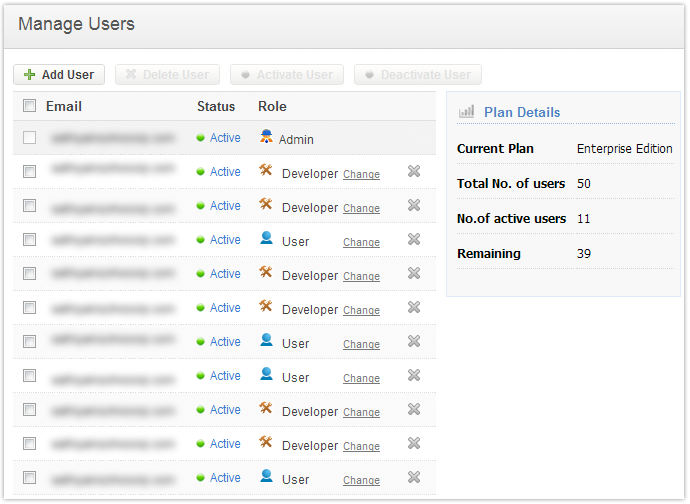Click the active users count 11
This screenshot has width=690, height=504.
coord(584,218)
